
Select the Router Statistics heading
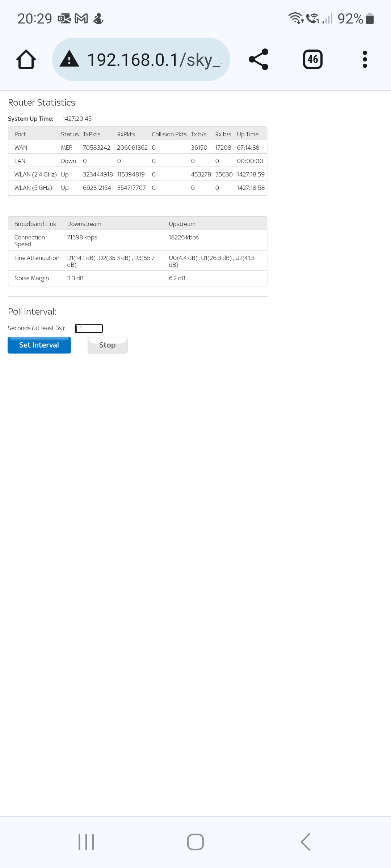click(42, 103)
